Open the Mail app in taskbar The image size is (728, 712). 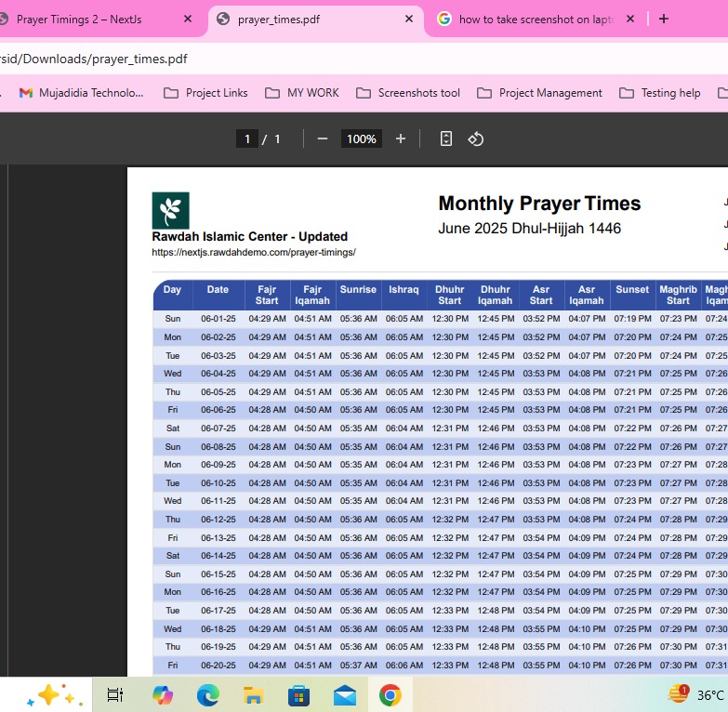[x=345, y=694]
